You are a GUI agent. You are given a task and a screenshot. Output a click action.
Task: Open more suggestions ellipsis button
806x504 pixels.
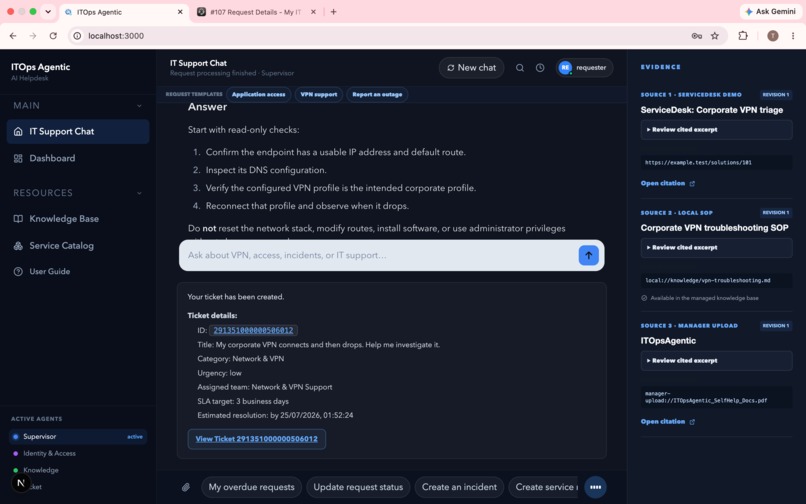pos(595,487)
